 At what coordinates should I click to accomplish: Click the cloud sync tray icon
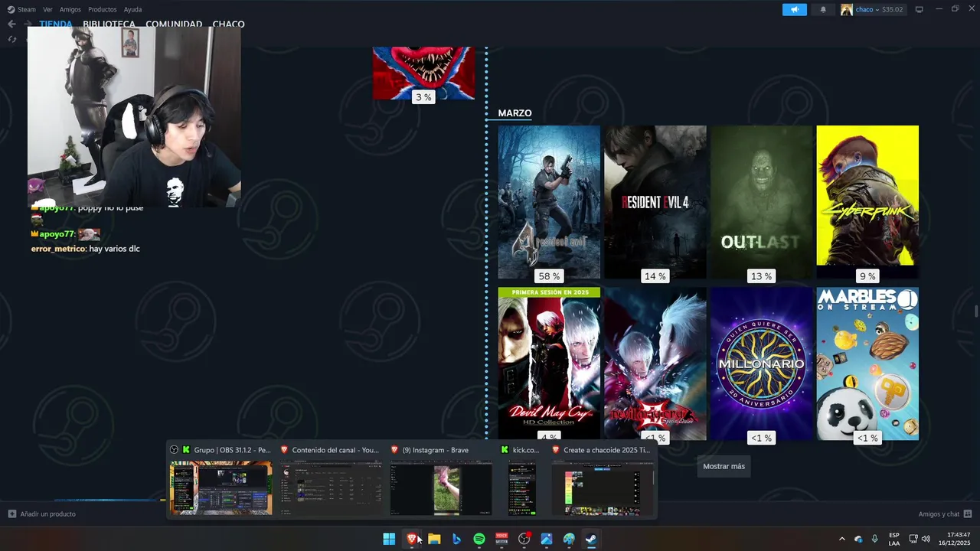[x=858, y=539]
